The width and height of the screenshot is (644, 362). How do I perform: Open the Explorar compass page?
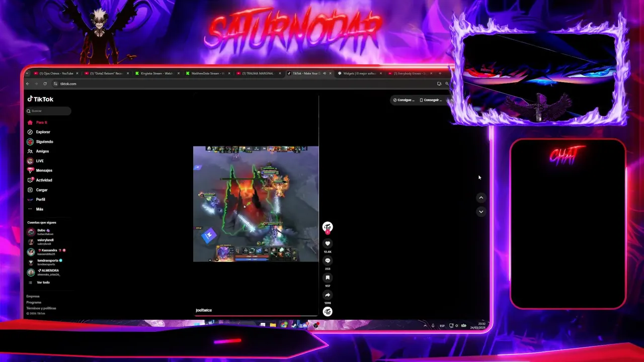39,132
